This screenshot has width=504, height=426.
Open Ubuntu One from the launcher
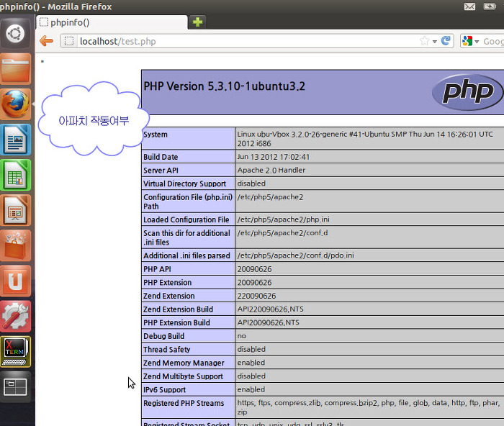(x=17, y=281)
